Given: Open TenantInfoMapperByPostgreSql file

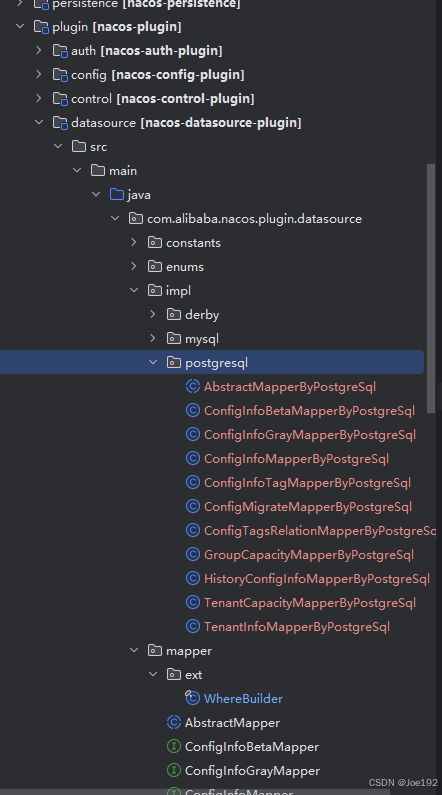Looking at the screenshot, I should coord(297,627).
